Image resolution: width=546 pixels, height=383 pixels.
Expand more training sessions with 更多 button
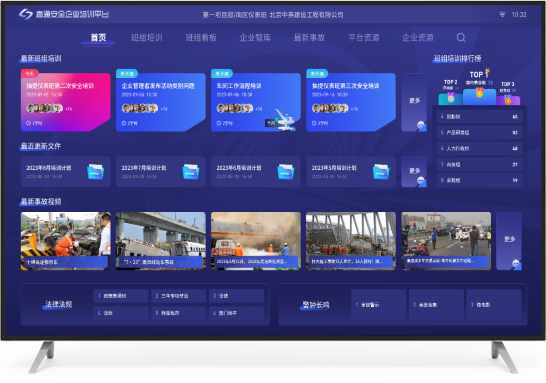pos(414,102)
